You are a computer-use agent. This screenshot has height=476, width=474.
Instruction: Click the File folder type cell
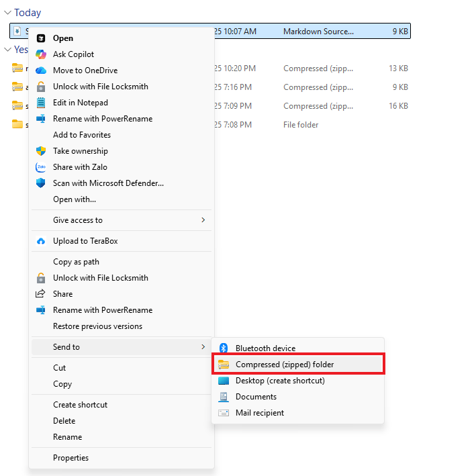coord(301,125)
